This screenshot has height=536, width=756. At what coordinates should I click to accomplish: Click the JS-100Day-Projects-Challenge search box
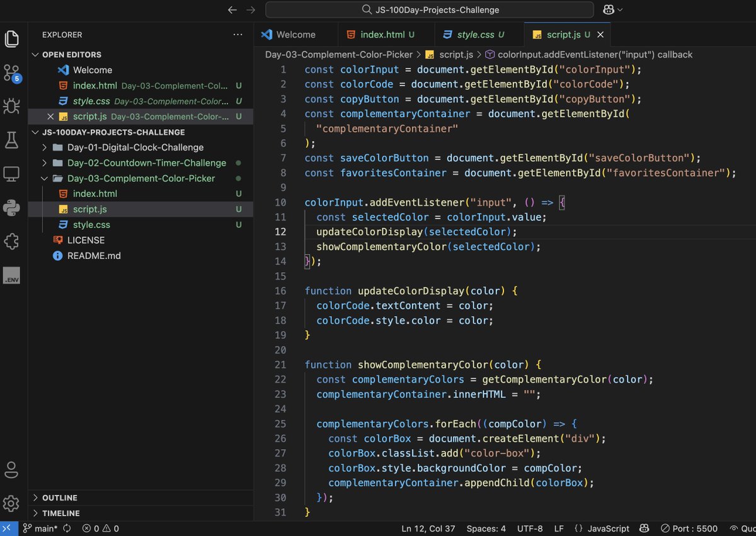(430, 9)
